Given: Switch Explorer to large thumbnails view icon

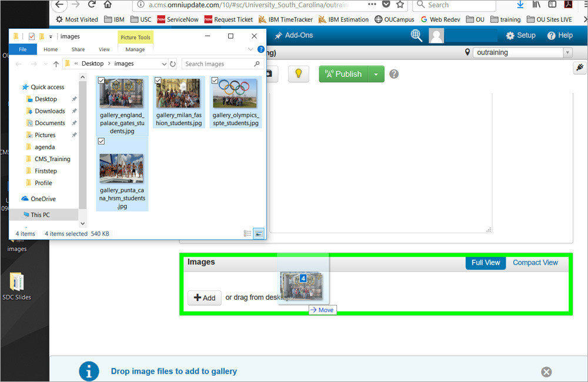Looking at the screenshot, I should pyautogui.click(x=259, y=233).
